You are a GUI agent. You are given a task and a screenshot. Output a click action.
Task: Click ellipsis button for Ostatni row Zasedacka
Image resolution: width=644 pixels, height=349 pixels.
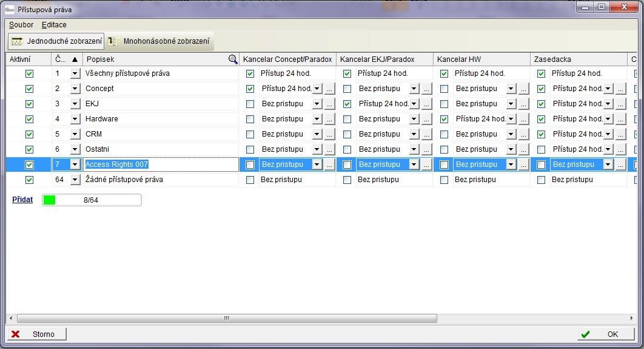tap(620, 149)
